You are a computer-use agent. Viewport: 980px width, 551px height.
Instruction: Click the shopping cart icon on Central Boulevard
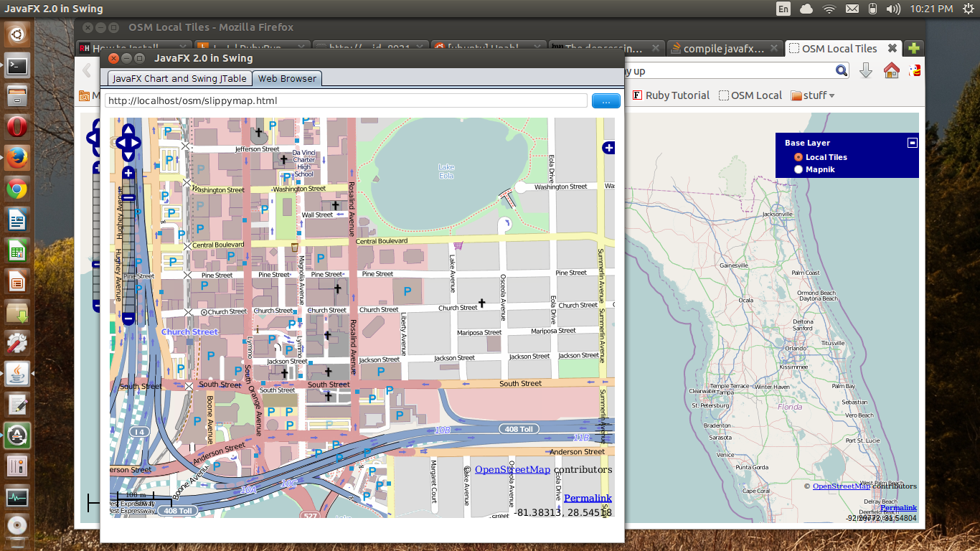click(458, 245)
